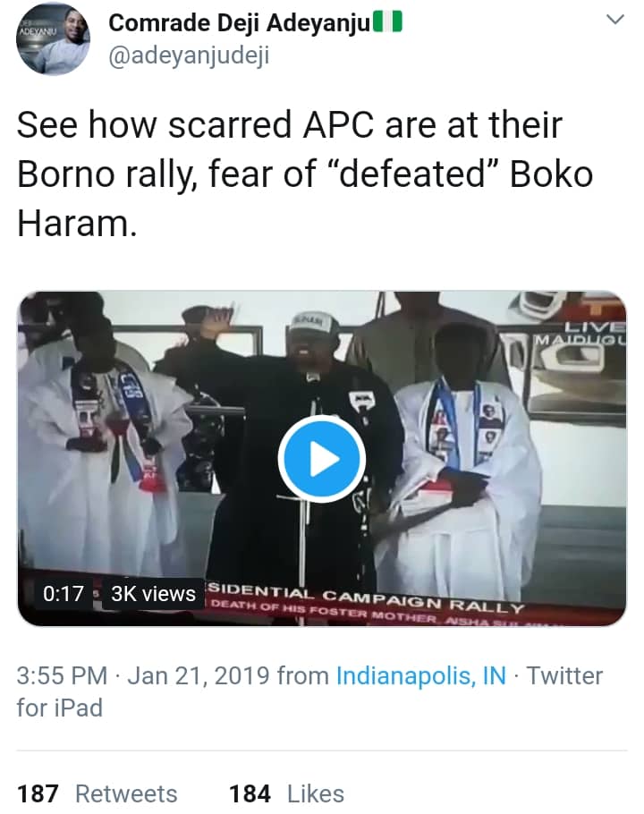Click the 3K views label

click(x=153, y=593)
